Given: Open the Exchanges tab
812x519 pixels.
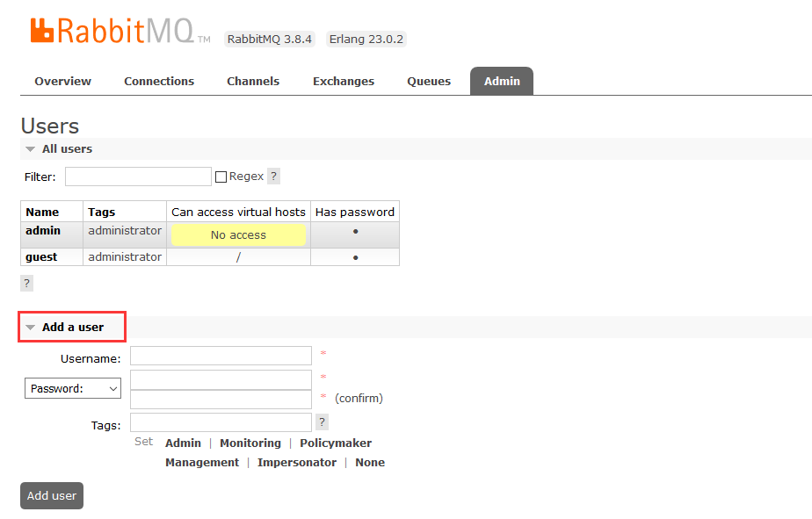Looking at the screenshot, I should tap(344, 82).
